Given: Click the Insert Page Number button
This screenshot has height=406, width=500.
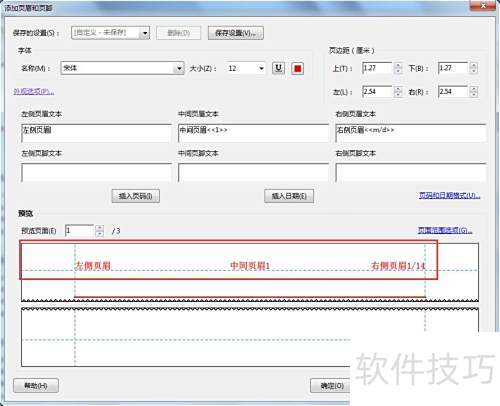Looking at the screenshot, I should [136, 196].
